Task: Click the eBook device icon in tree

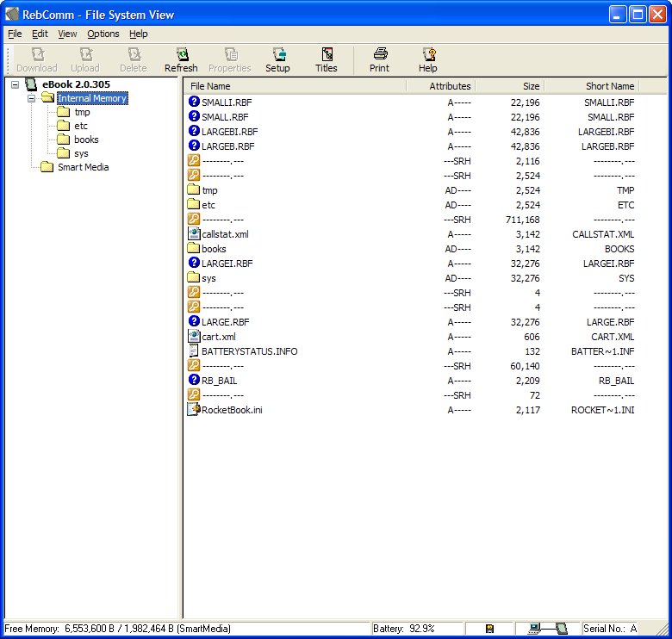Action: pos(31,84)
